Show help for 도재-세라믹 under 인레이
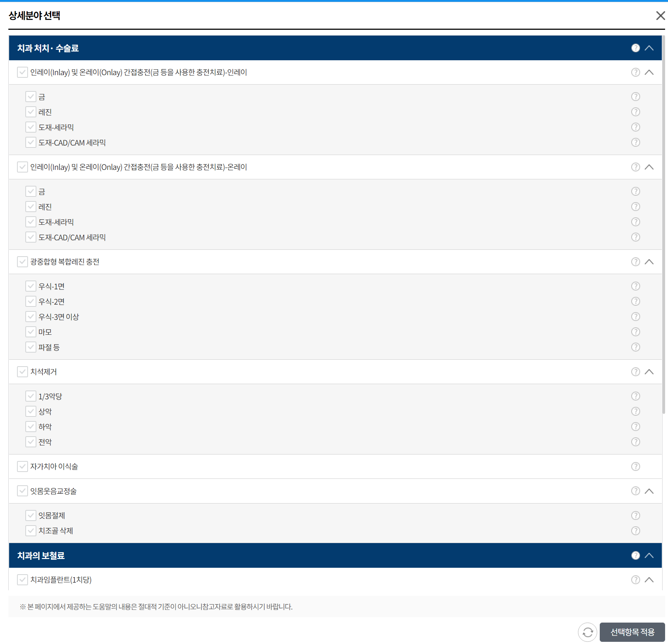 click(x=635, y=127)
